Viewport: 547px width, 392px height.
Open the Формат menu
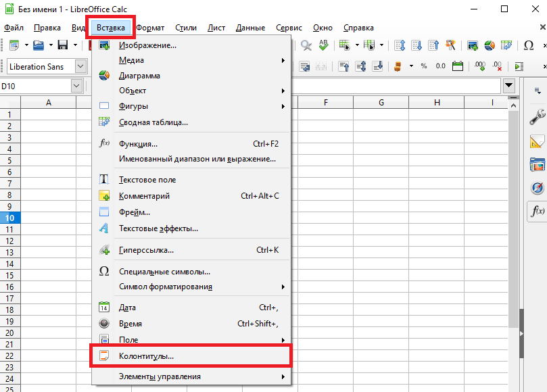[150, 28]
